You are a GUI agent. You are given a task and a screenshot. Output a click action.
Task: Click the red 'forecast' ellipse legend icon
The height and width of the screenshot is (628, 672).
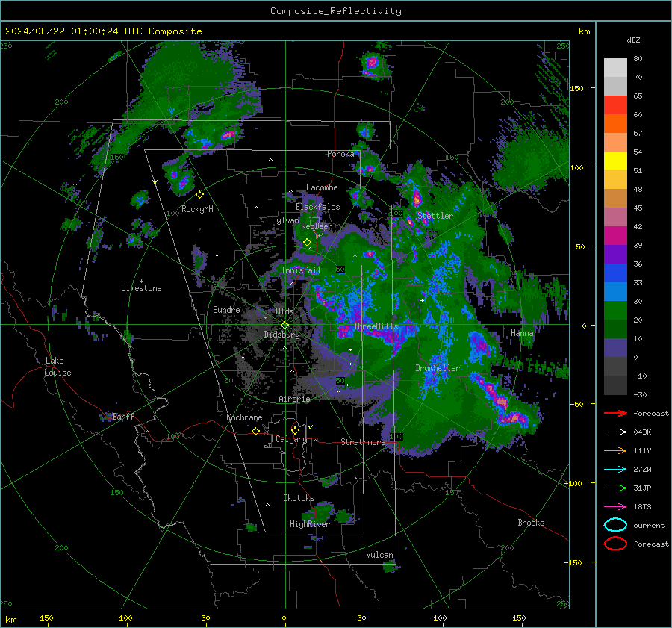(615, 544)
